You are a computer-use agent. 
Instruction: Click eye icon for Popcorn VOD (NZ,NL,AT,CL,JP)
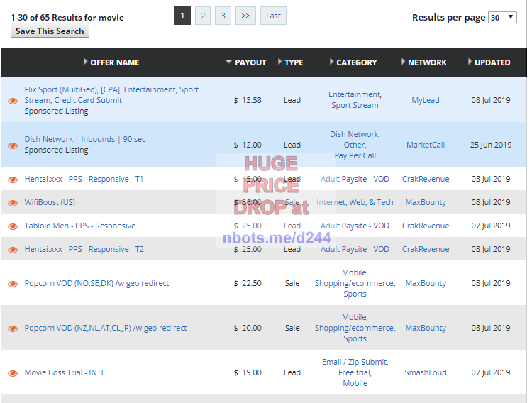(13, 329)
